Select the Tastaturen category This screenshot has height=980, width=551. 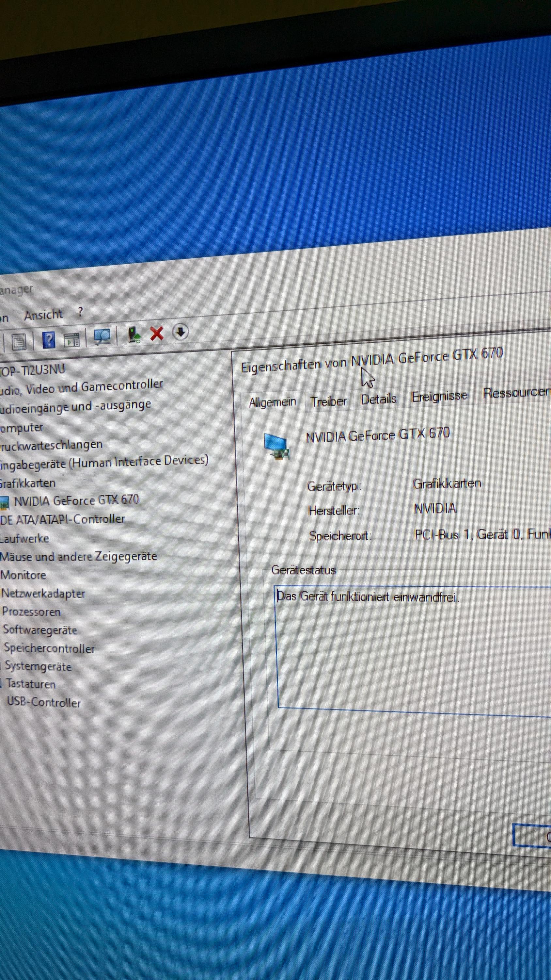pos(31,684)
